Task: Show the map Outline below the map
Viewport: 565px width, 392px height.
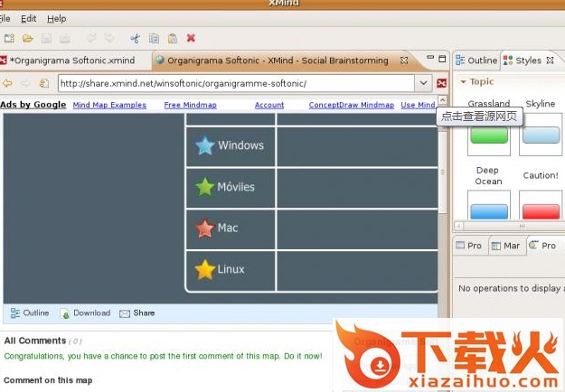Action: [30, 313]
